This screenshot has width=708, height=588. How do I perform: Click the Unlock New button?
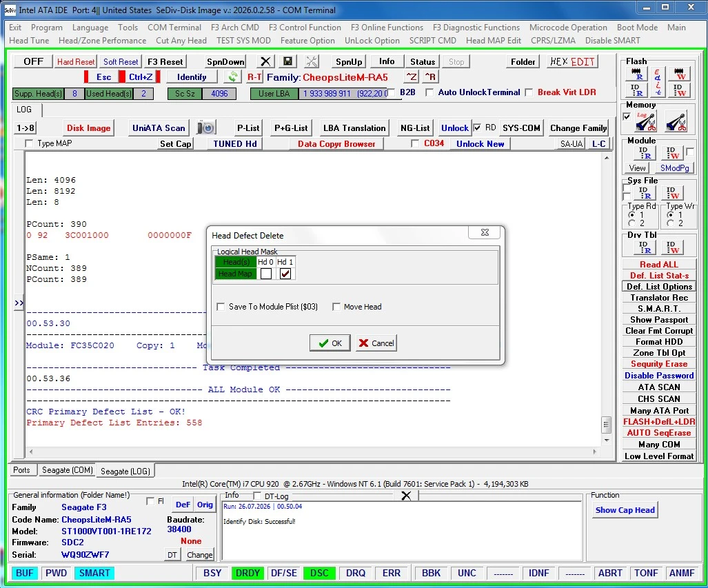(x=480, y=143)
